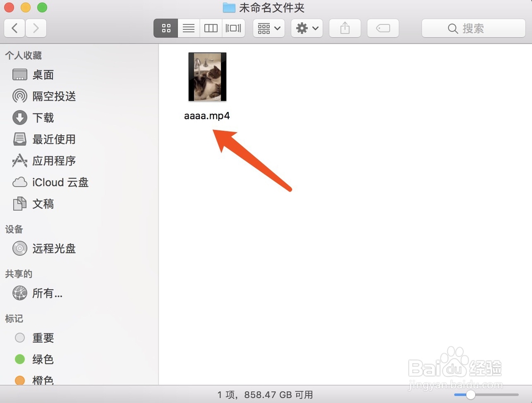Select the 橙色 tag circle
The width and height of the screenshot is (532, 403).
point(20,380)
